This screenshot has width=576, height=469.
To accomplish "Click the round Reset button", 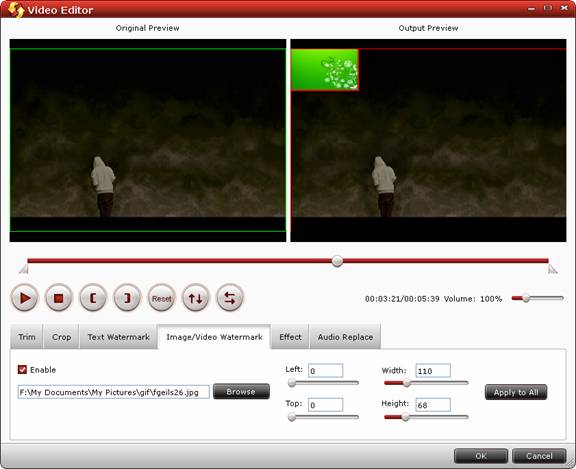I will point(161,298).
